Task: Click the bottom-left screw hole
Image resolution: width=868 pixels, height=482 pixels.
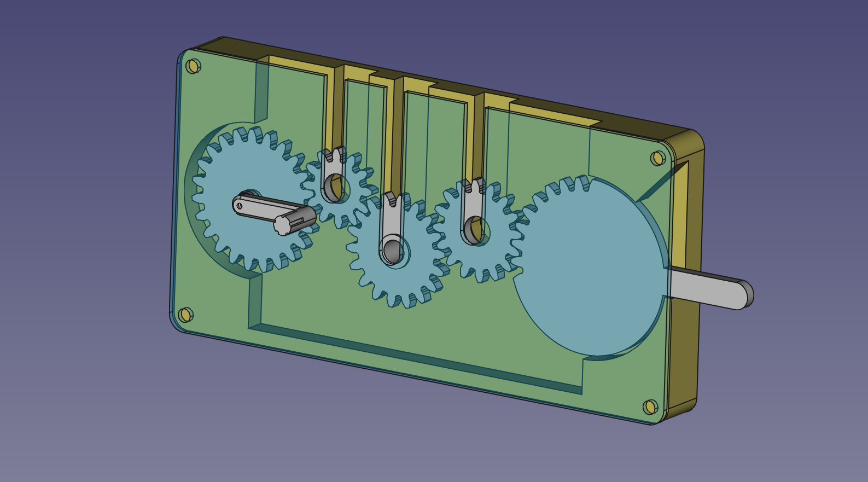Action: [185, 315]
